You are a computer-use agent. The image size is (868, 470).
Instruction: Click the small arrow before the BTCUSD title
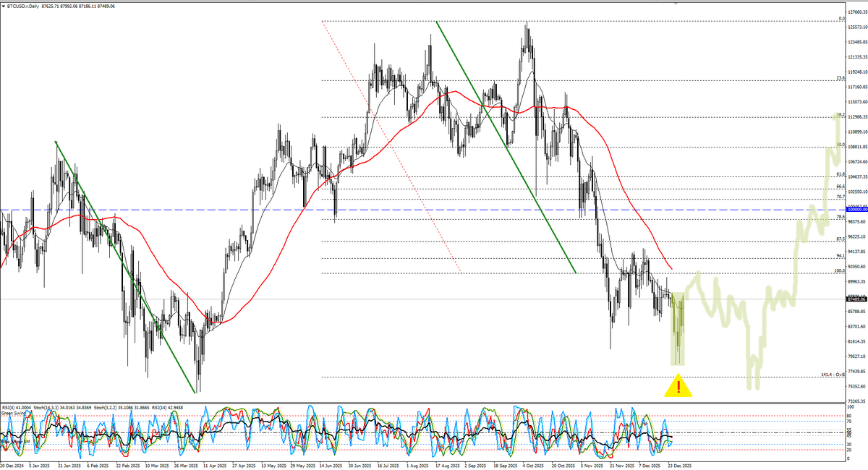pyautogui.click(x=4, y=6)
